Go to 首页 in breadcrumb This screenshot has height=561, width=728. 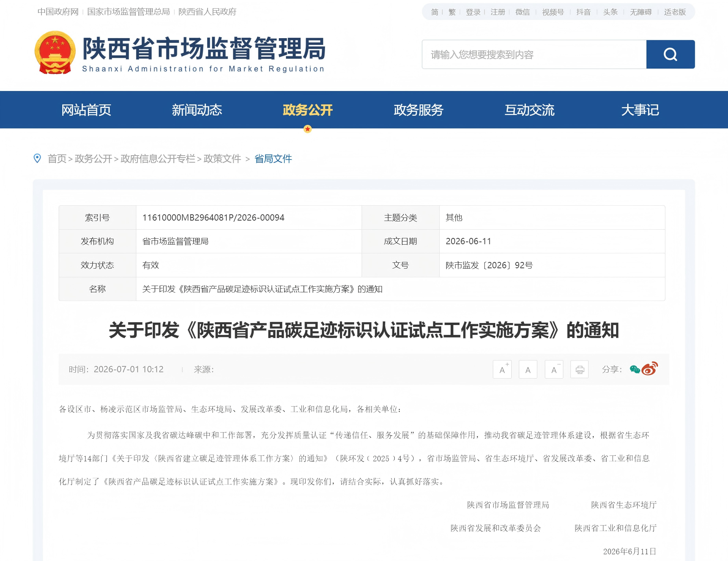coord(57,159)
